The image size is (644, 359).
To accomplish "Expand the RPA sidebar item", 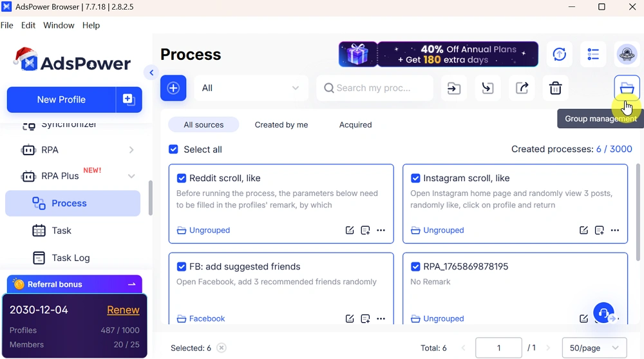I will (x=131, y=150).
